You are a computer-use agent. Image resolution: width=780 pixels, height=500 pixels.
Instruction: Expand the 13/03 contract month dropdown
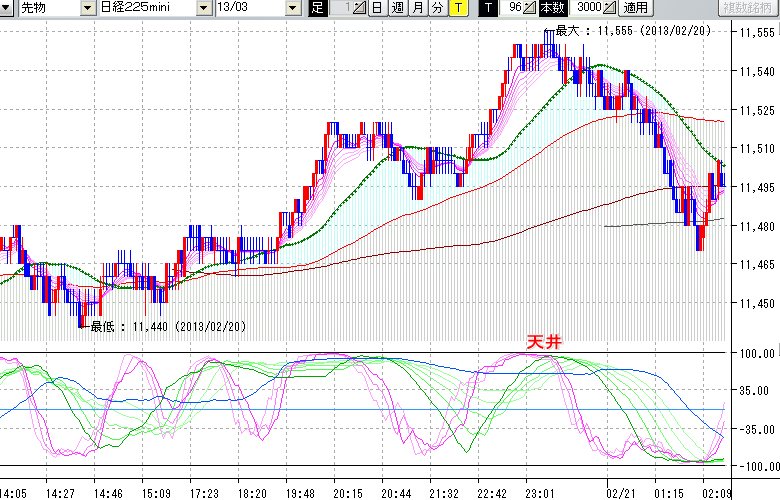(x=292, y=8)
